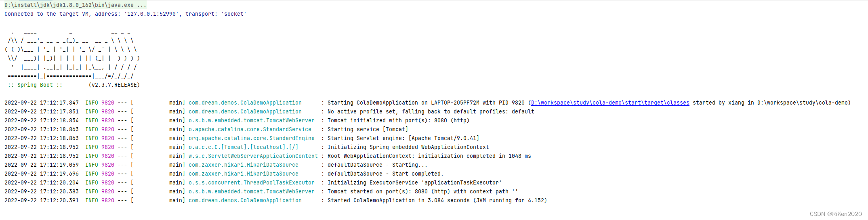
Task: Click the 'Initializing ExecutorService' log message
Action: pyautogui.click(x=414, y=183)
